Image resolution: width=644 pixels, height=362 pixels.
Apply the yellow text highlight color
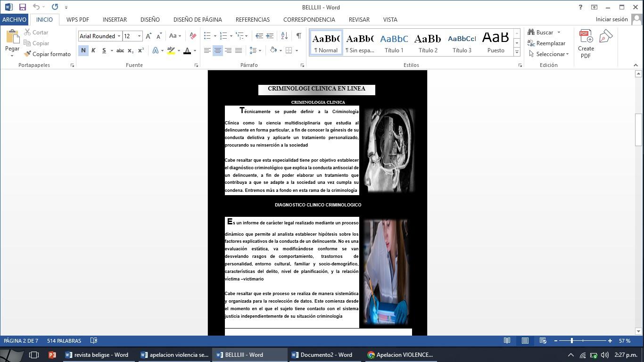171,50
